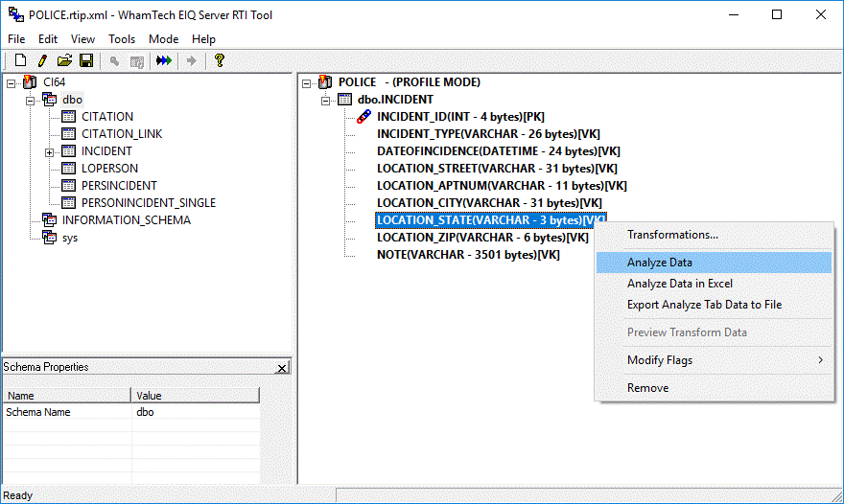Screen dimensions: 844x504
Task: Click the grayed table properties toolbar icon
Action: (137, 61)
